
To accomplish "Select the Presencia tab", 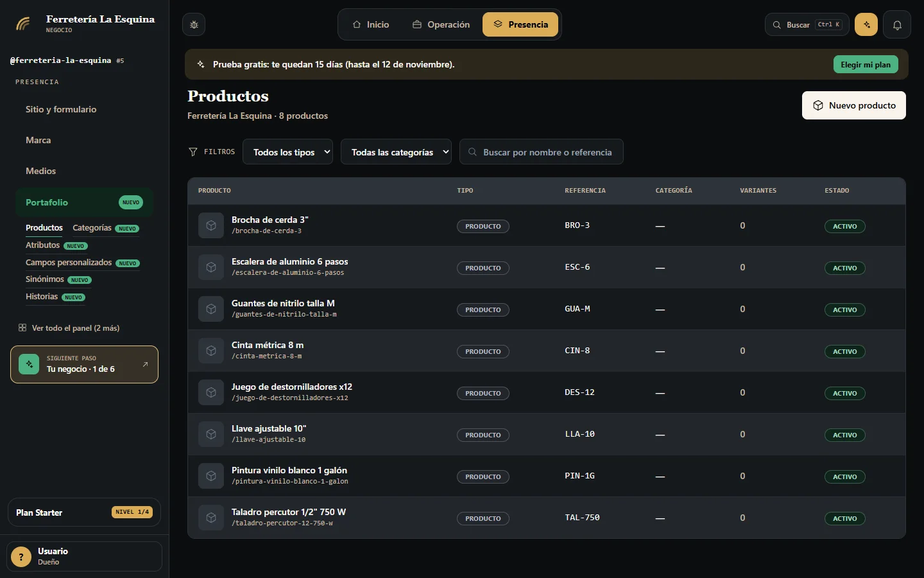I will pos(520,24).
